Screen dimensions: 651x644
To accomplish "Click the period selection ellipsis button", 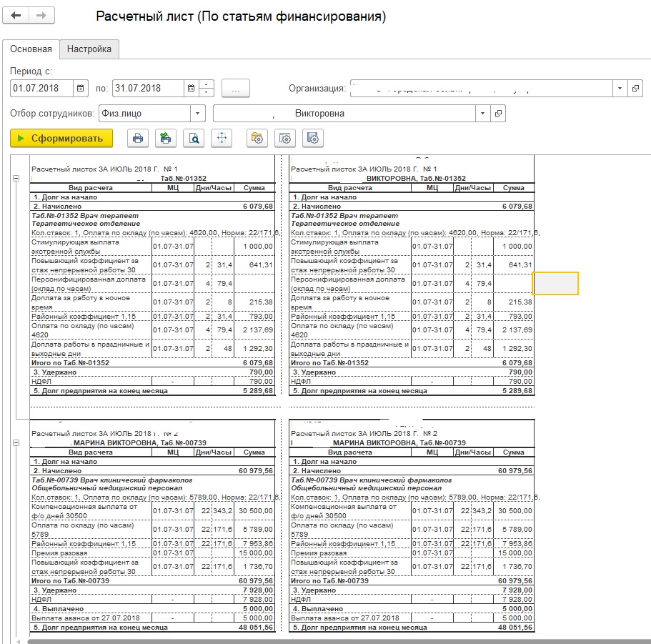I will pos(235,88).
